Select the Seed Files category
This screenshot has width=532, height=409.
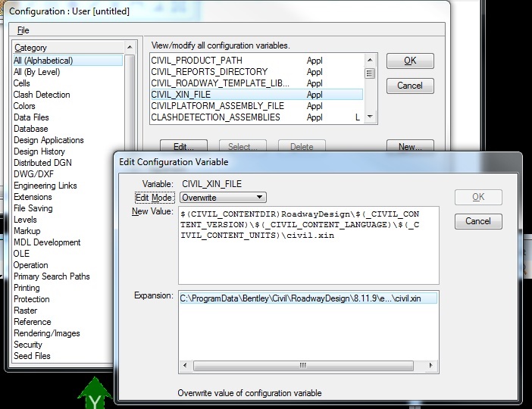tap(32, 356)
